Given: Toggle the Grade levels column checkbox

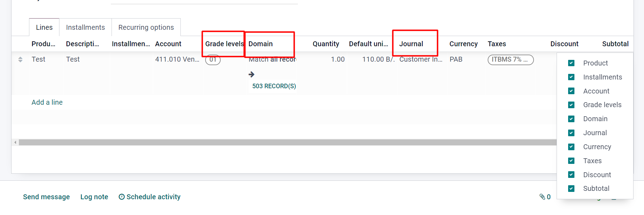Looking at the screenshot, I should click(571, 105).
